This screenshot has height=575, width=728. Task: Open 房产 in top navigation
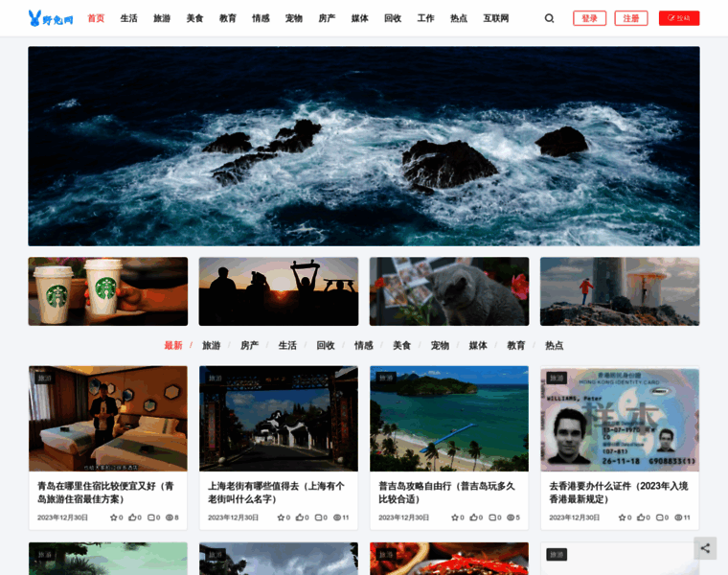pyautogui.click(x=327, y=18)
